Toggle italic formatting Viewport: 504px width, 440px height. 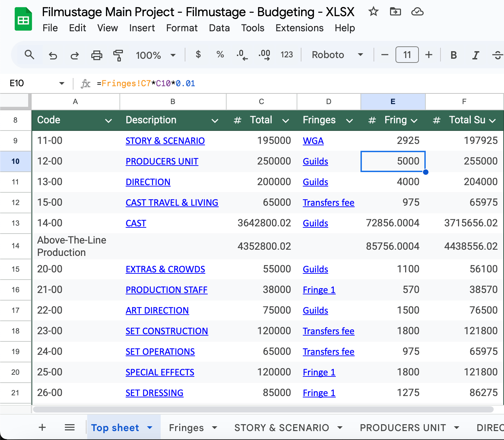tap(476, 55)
